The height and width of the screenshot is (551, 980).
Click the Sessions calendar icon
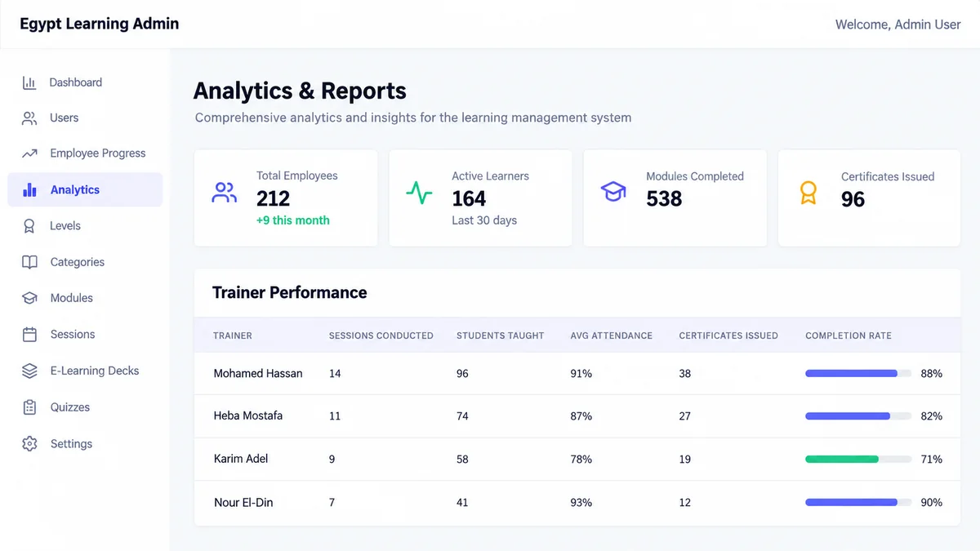(x=29, y=335)
